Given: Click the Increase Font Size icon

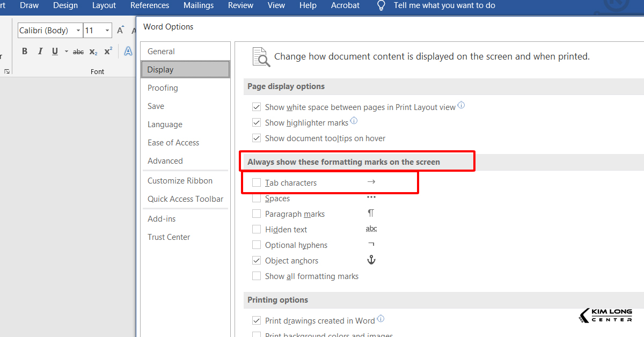Looking at the screenshot, I should pyautogui.click(x=121, y=31).
